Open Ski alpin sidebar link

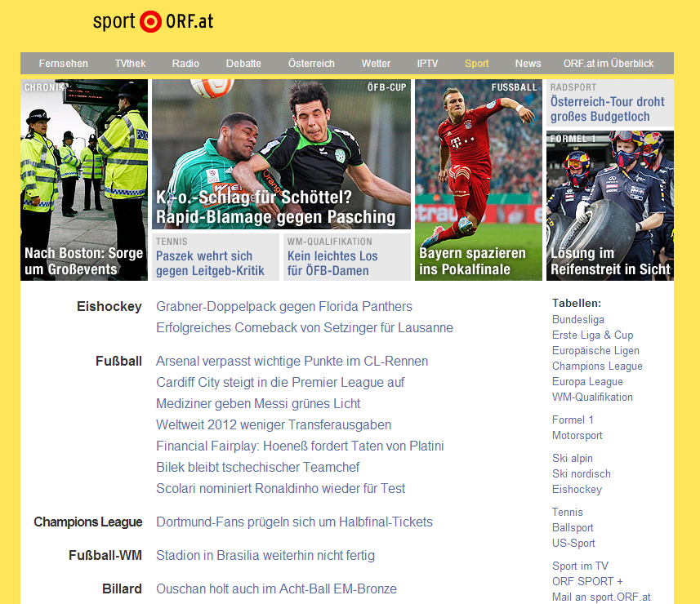click(x=573, y=458)
